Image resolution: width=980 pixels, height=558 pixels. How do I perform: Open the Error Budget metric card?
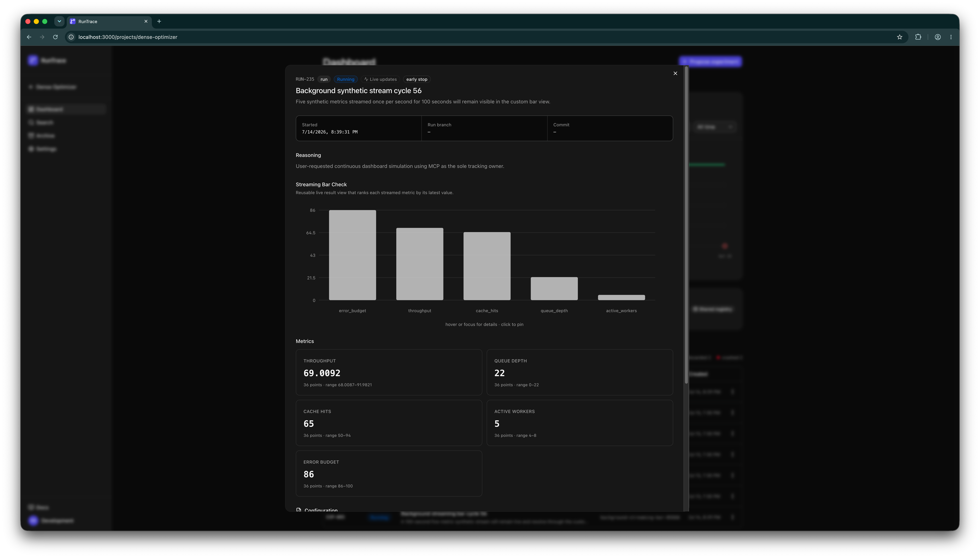pos(389,473)
